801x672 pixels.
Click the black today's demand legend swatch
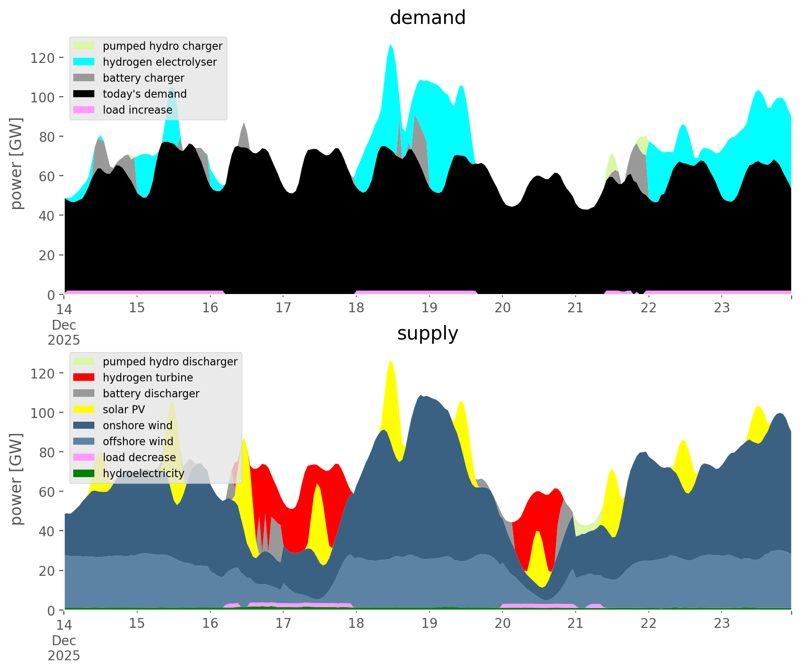(x=85, y=94)
